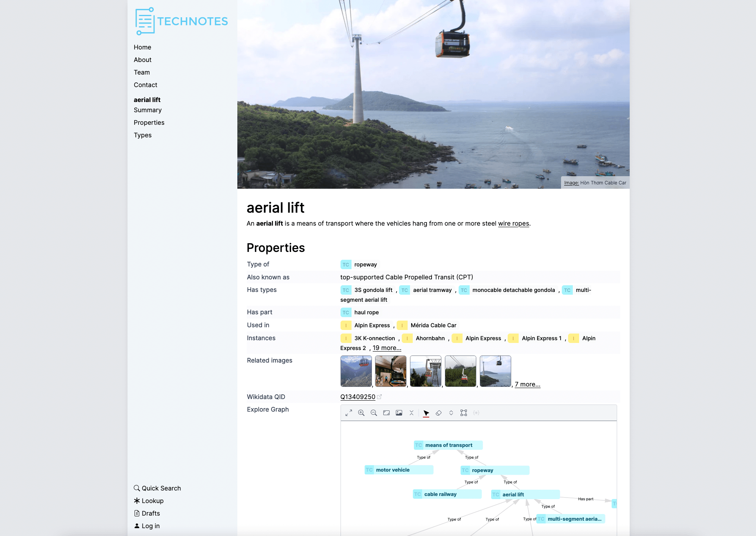
Task: Activate the pointer select tool
Action: (x=426, y=413)
